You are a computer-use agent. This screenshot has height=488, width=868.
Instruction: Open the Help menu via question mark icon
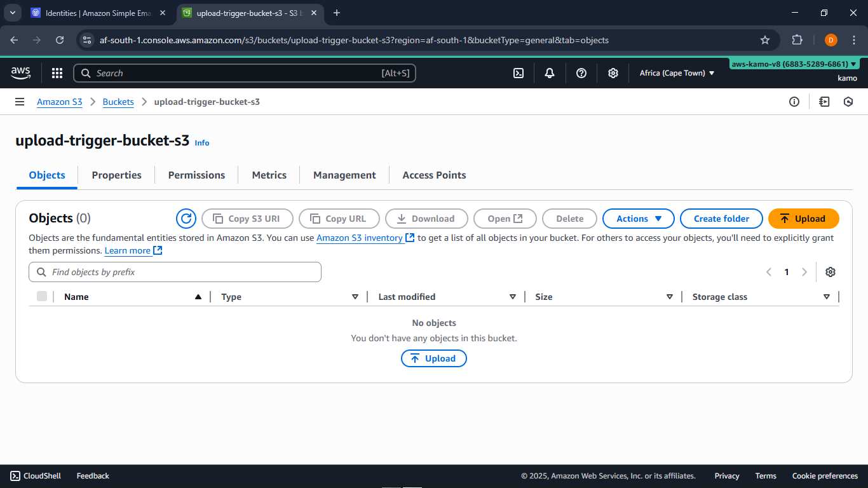[581, 73]
